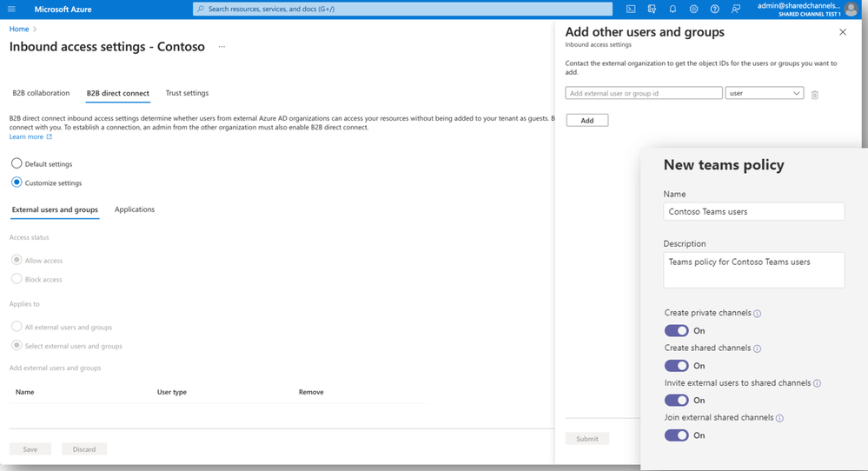Screen dimensions: 868x471
Task: Choose Select external users and groups option
Action: pos(17,345)
